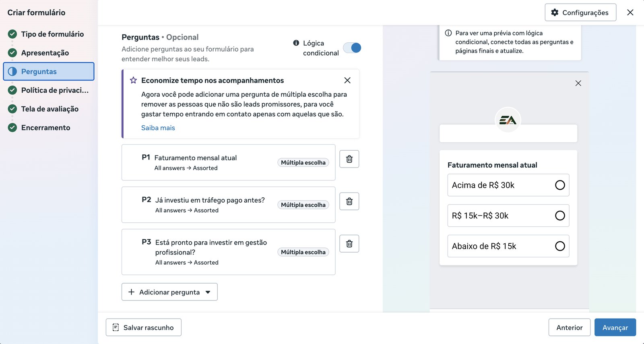The image size is (644, 344).
Task: Click the Múltipla escolha badge on P2
Action: [303, 205]
